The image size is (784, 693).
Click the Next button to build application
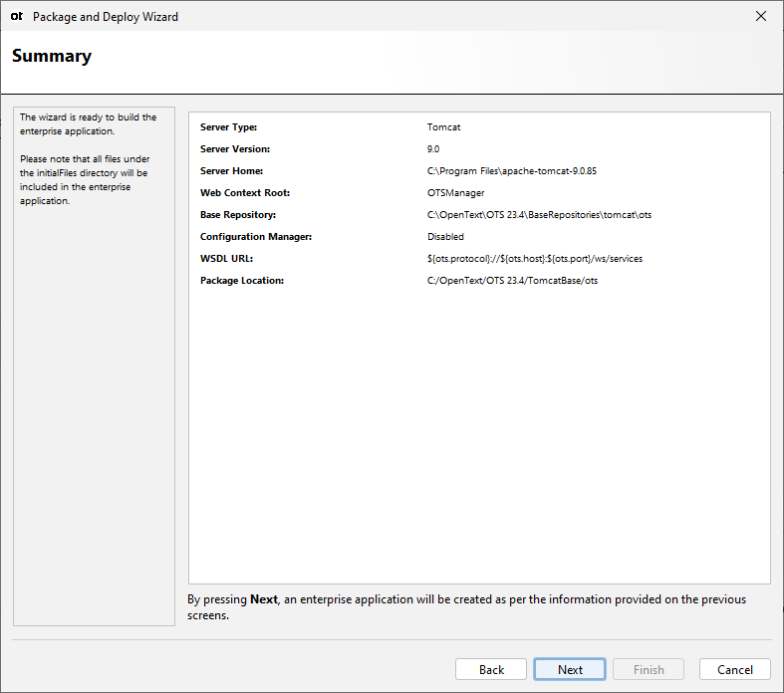coord(570,669)
